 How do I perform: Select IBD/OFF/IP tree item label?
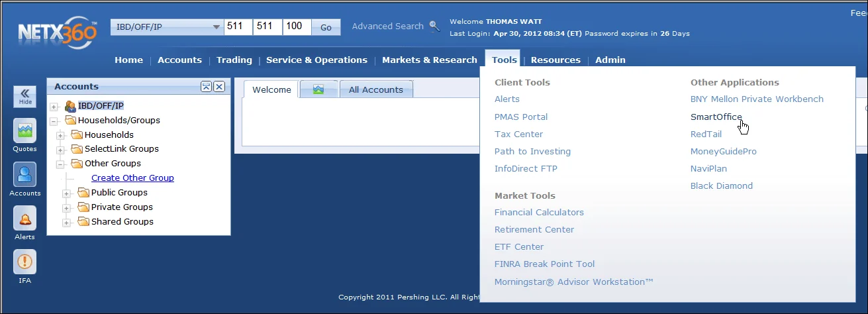(101, 106)
